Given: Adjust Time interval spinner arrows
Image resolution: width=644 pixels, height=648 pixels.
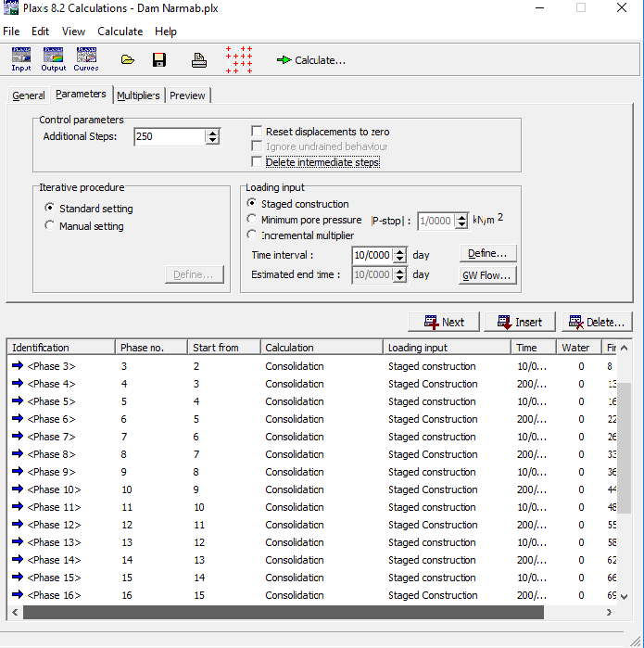Looking at the screenshot, I should pyautogui.click(x=400, y=251).
